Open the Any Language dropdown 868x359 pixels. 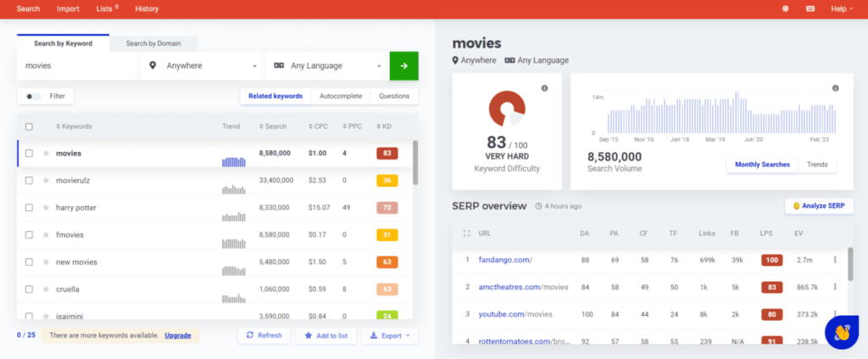click(x=326, y=65)
